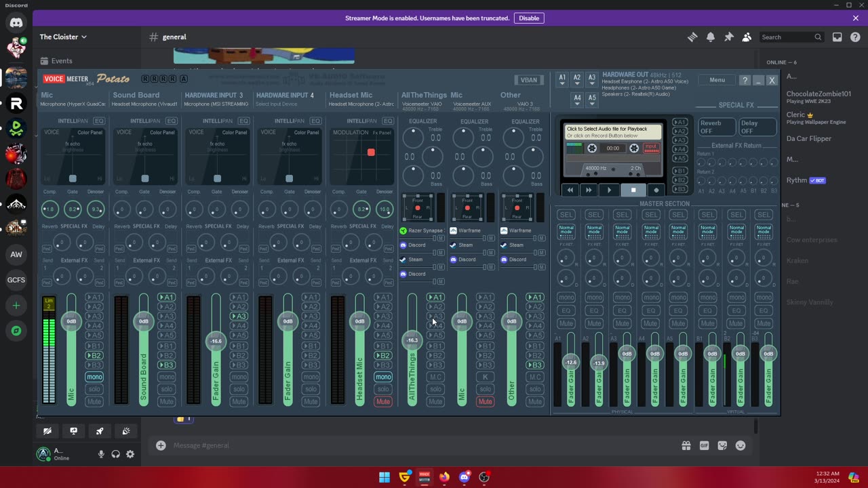The image size is (868, 488).
Task: Click SEL on master bus A1
Action: pos(566,215)
